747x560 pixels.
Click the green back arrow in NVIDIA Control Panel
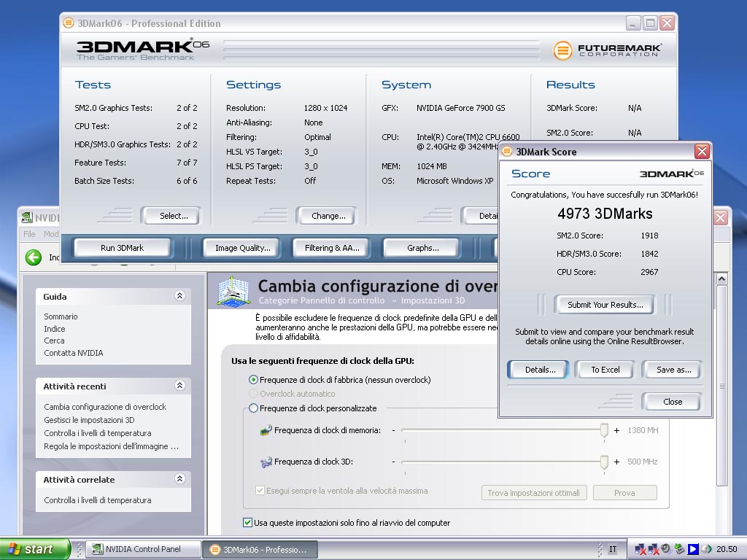pyautogui.click(x=34, y=257)
